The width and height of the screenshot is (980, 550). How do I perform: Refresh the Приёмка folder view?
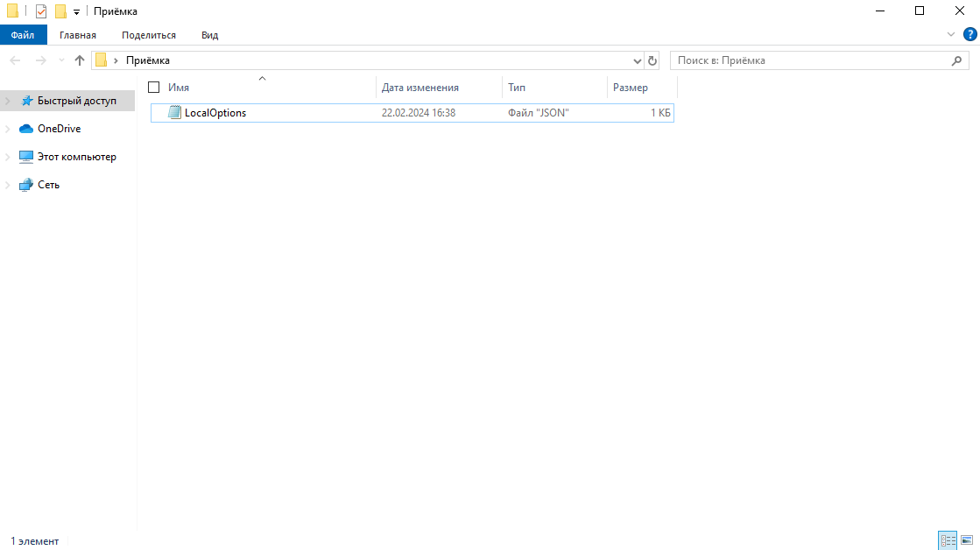(652, 60)
